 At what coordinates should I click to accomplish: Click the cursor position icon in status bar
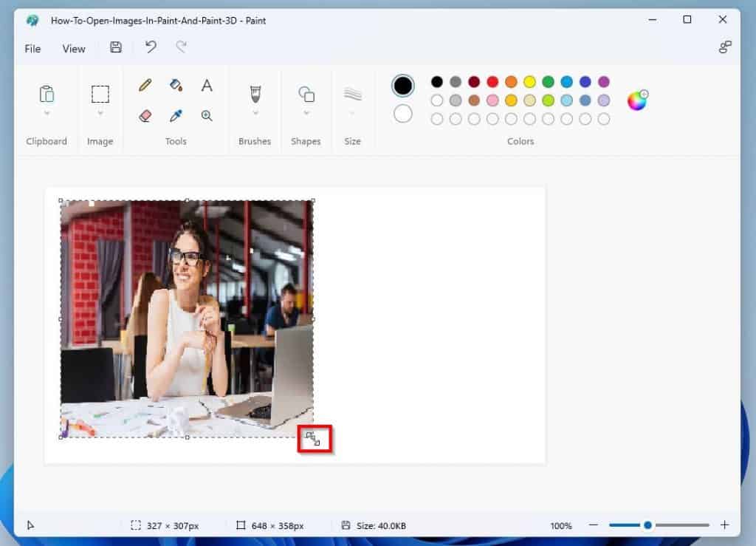30,525
